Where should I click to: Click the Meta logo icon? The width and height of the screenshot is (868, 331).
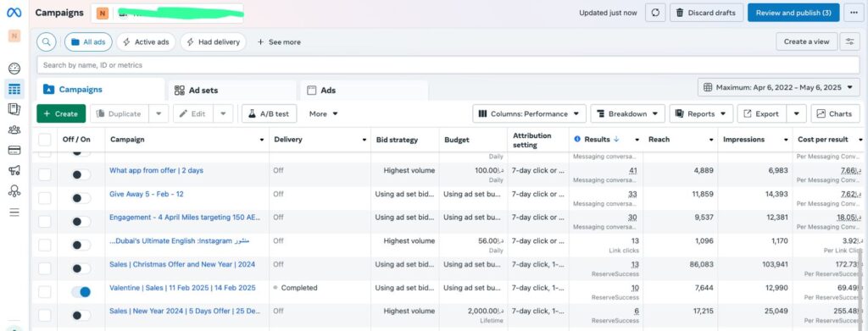(14, 13)
